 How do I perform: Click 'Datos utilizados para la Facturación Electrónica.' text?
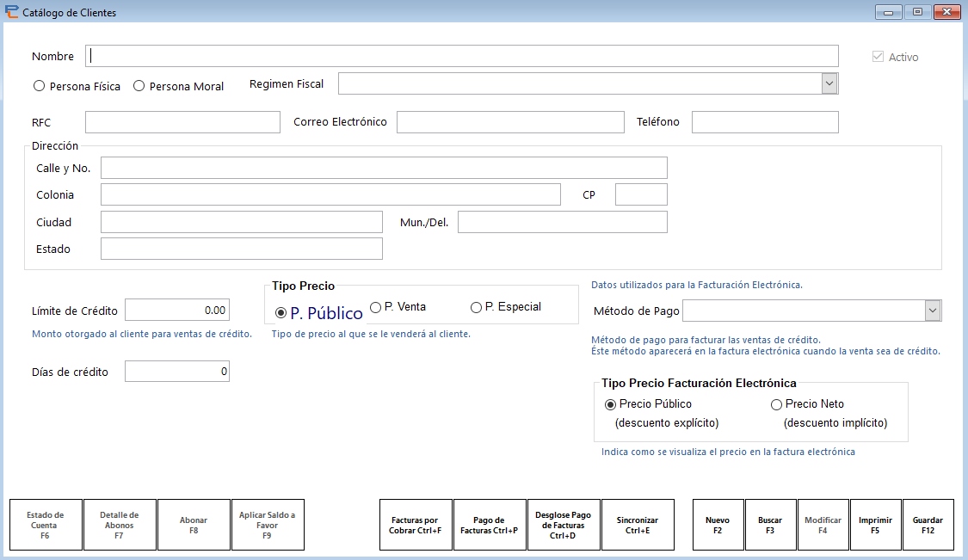click(x=697, y=286)
